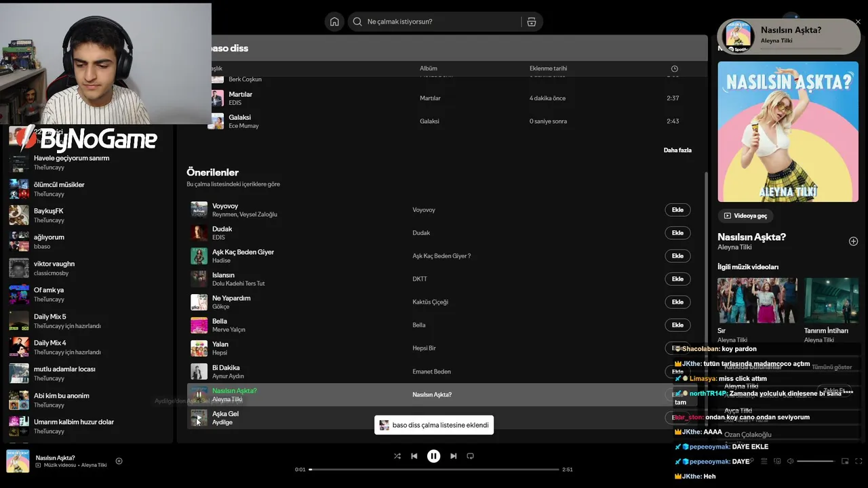
Task: Click the Voyovoy track cover art
Action: coord(199,209)
